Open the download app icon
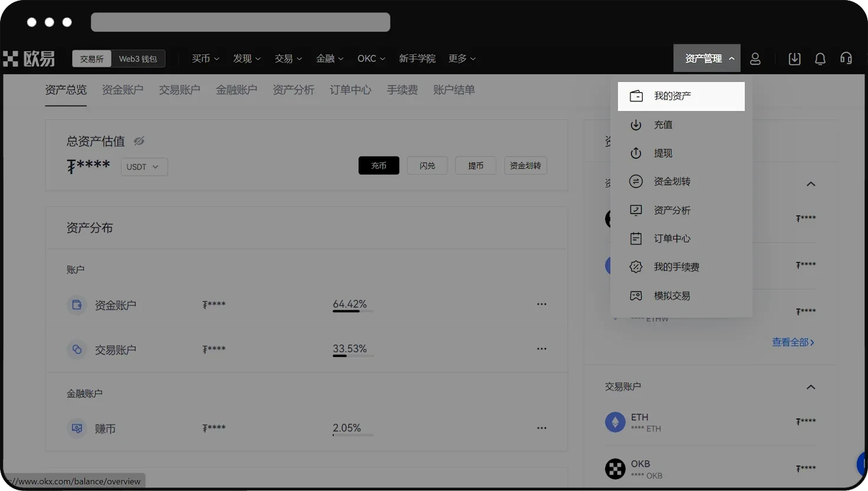This screenshot has height=491, width=868. pyautogui.click(x=794, y=59)
